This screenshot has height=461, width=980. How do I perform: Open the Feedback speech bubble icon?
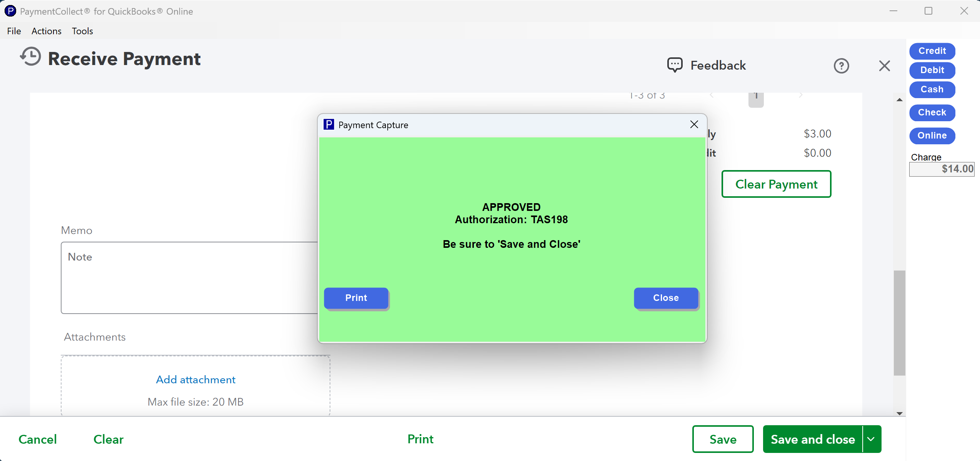[x=675, y=65]
